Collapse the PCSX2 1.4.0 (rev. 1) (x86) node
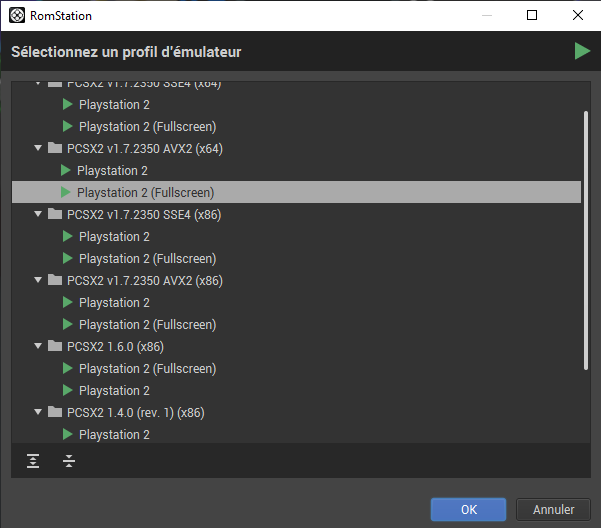The width and height of the screenshot is (601, 528). [x=38, y=412]
